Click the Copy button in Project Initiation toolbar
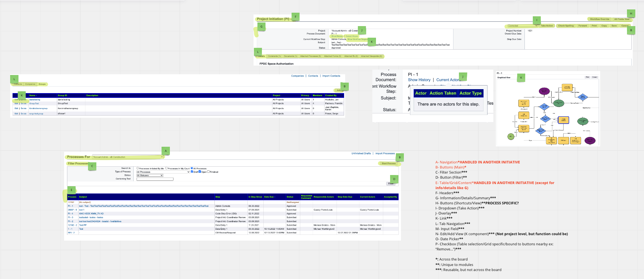This screenshot has height=279, width=644. 604,26
